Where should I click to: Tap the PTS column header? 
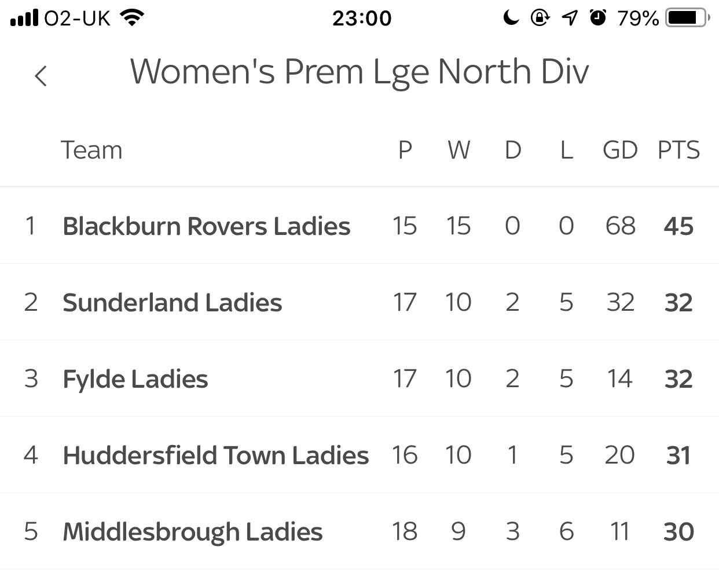678,150
